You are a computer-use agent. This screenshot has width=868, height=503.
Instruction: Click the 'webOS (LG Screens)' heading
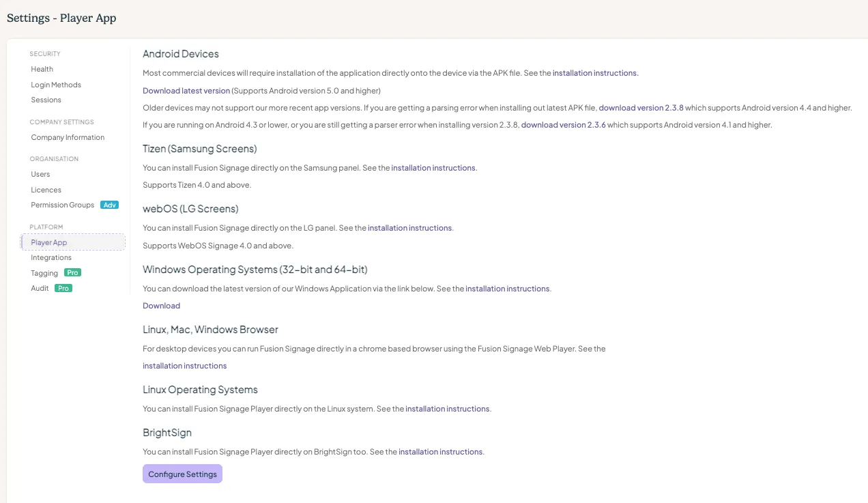190,209
